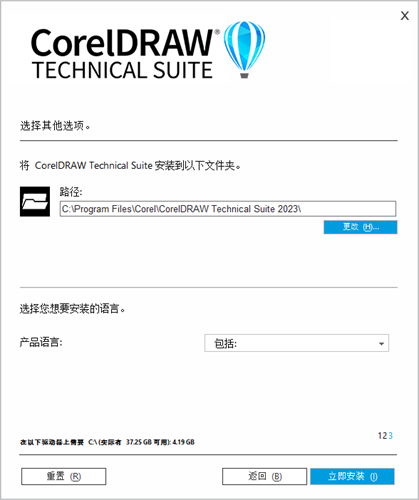The image size is (419, 500).
Task: Click the 路径: label above the path field
Action: point(71,192)
